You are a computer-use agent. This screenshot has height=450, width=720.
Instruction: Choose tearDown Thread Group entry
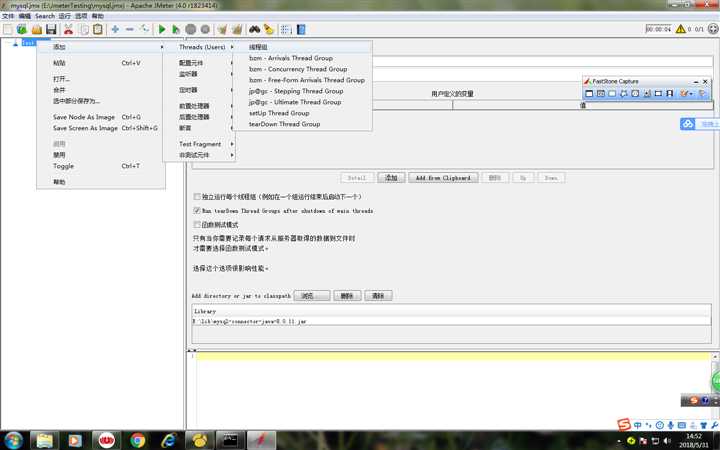(x=303, y=124)
